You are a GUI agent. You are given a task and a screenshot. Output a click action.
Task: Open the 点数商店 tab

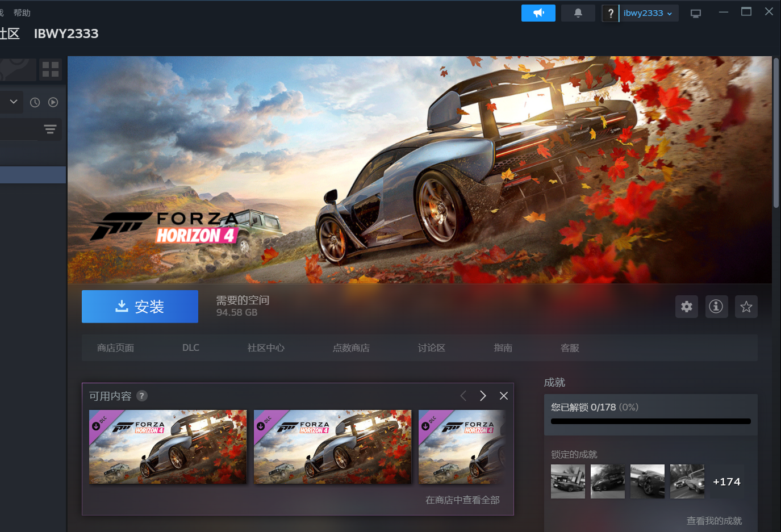[351, 348]
